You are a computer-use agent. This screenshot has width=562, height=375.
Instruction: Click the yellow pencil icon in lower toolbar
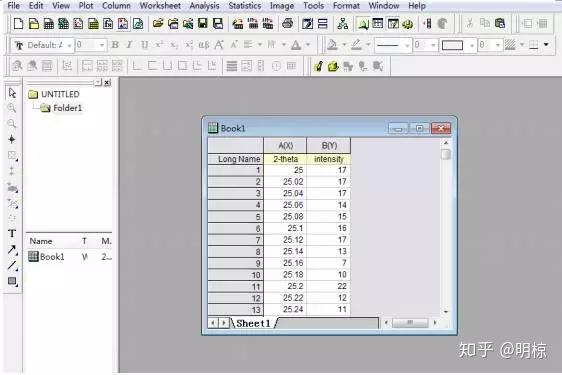pyautogui.click(x=318, y=66)
